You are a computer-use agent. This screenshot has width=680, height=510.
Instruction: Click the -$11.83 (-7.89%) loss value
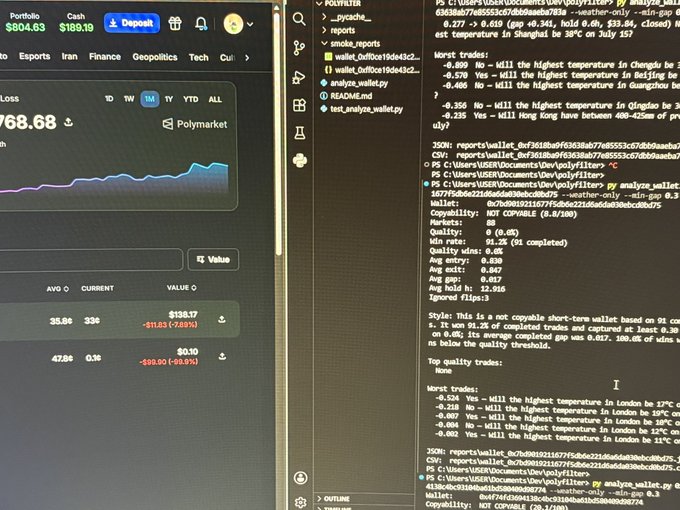170,325
